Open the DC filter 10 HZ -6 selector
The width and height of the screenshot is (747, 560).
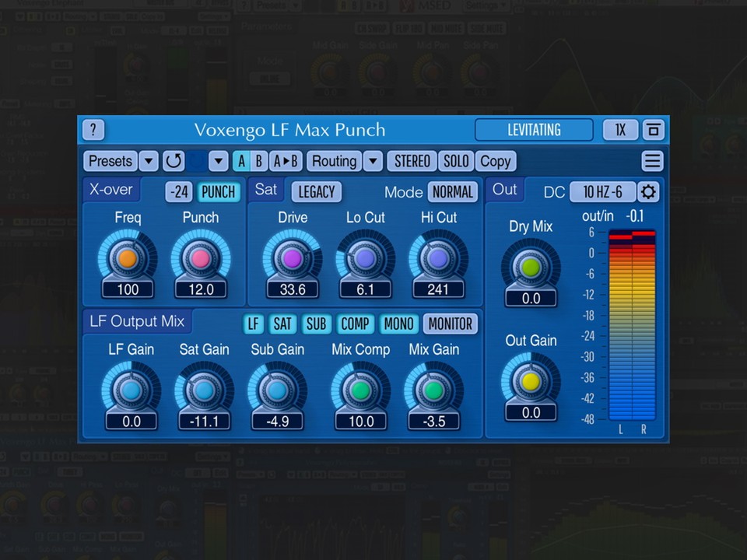(x=602, y=192)
